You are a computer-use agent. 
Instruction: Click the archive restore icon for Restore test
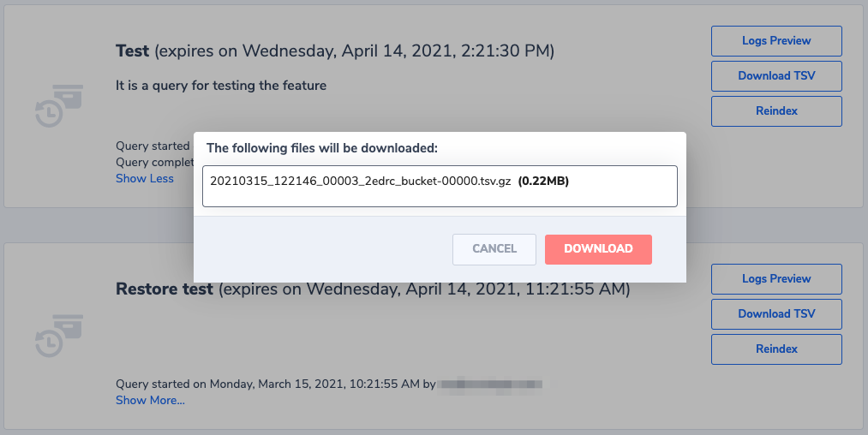tap(59, 336)
